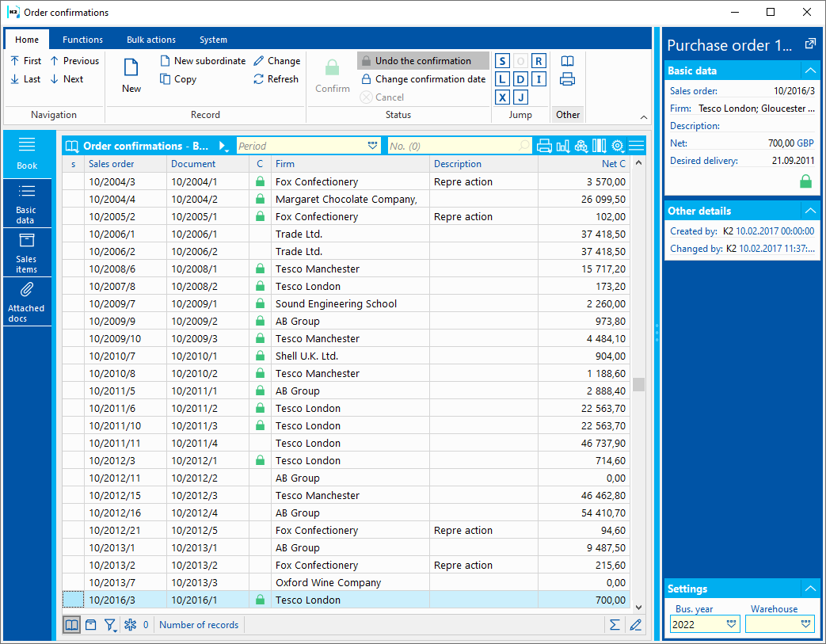The height and width of the screenshot is (644, 826).
Task: Open the Sales items side tab
Action: [26, 252]
